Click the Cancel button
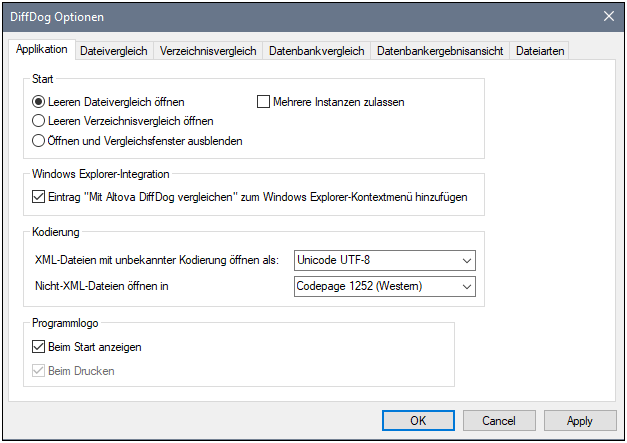This screenshot has height=443, width=627. pos(499,421)
